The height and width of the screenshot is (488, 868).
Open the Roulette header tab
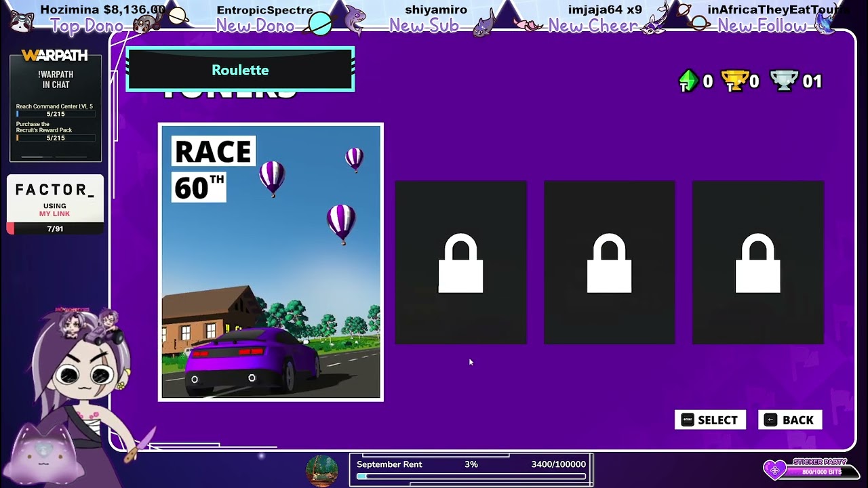click(240, 70)
